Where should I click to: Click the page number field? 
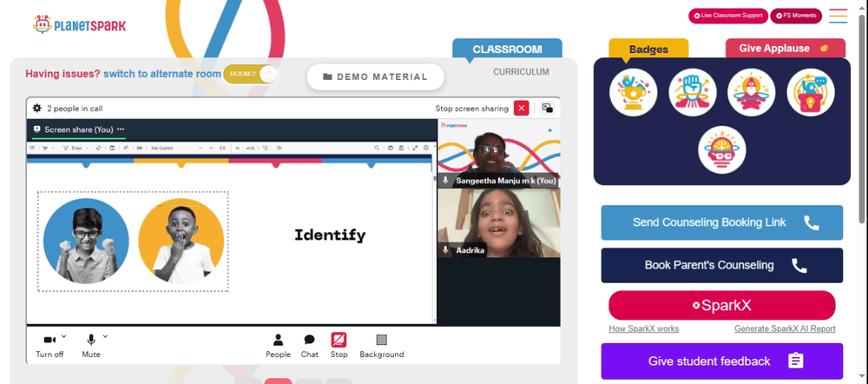coord(238,148)
